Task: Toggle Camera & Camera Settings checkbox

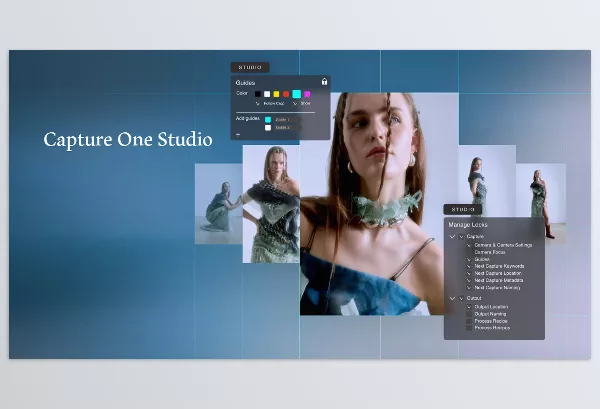Action: point(469,245)
